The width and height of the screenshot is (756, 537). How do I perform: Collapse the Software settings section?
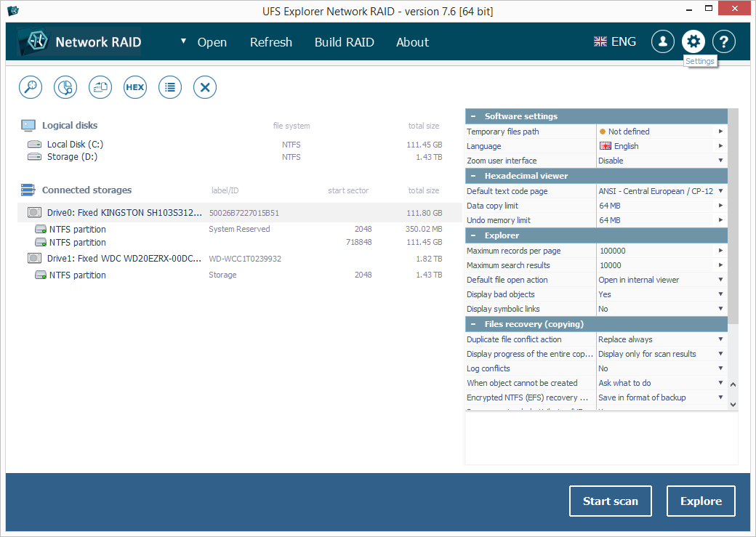pyautogui.click(x=473, y=116)
